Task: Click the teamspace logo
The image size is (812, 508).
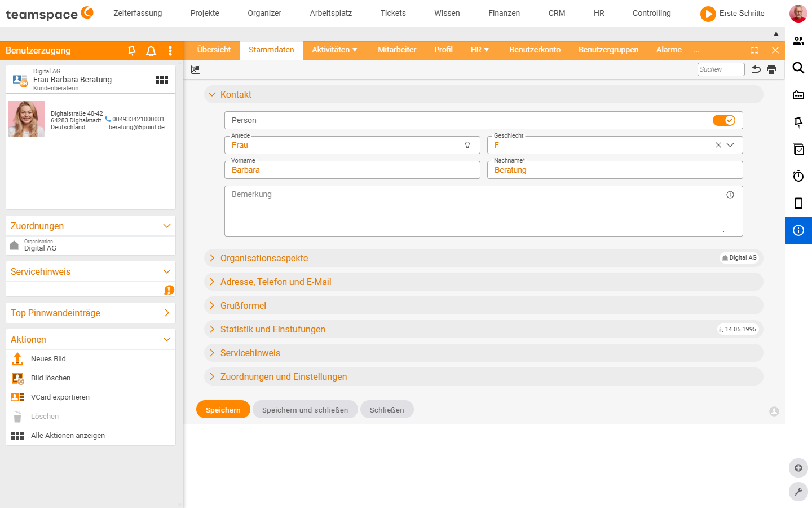Action: coord(50,14)
